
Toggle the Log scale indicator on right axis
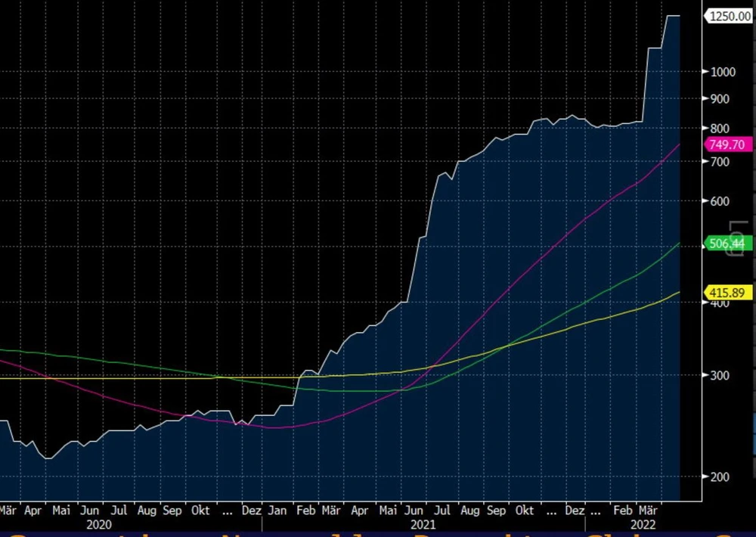[735, 238]
